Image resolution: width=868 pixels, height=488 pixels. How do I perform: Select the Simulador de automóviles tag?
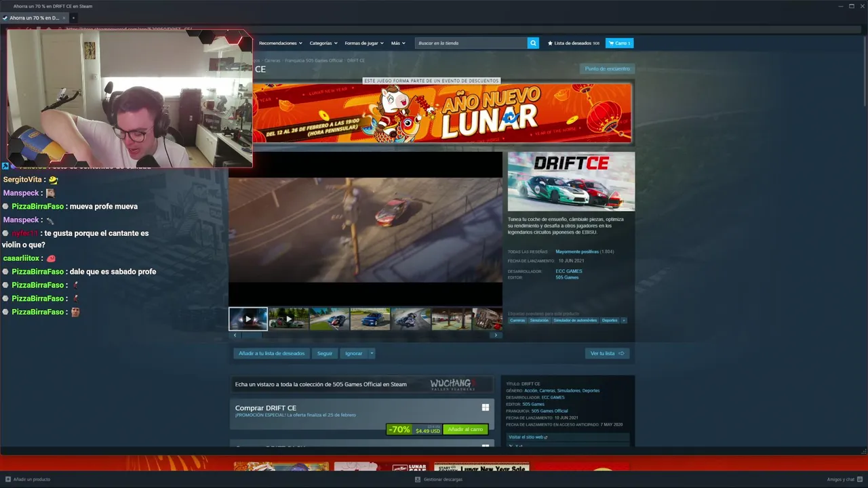575,320
